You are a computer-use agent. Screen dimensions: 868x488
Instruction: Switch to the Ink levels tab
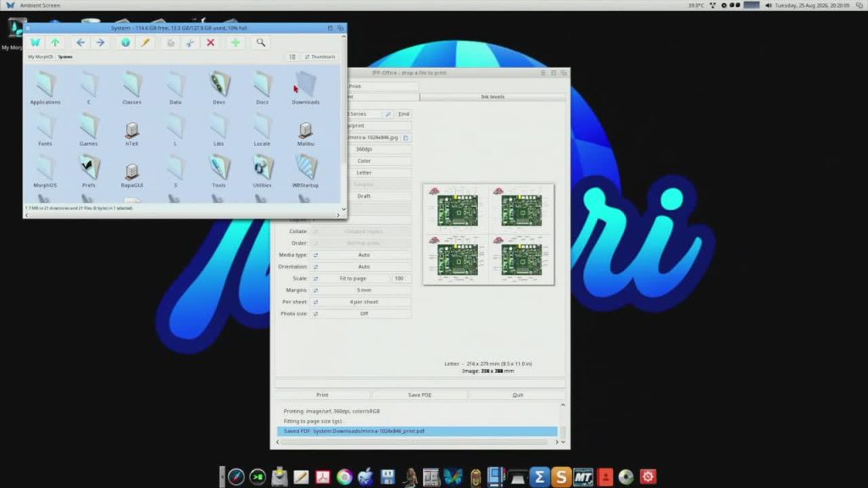pos(492,97)
